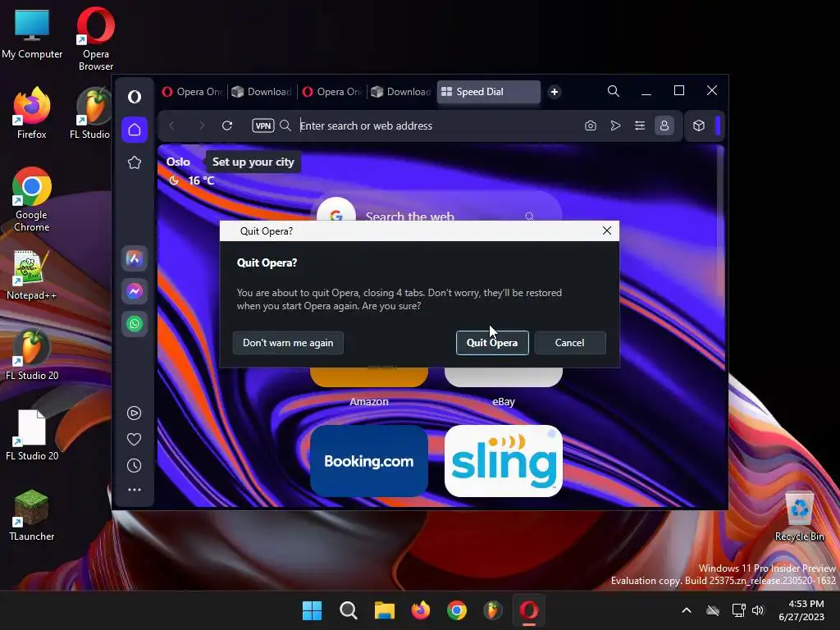Screen dimensions: 840x630
Task: Click Don't warn me again button
Action: [288, 343]
